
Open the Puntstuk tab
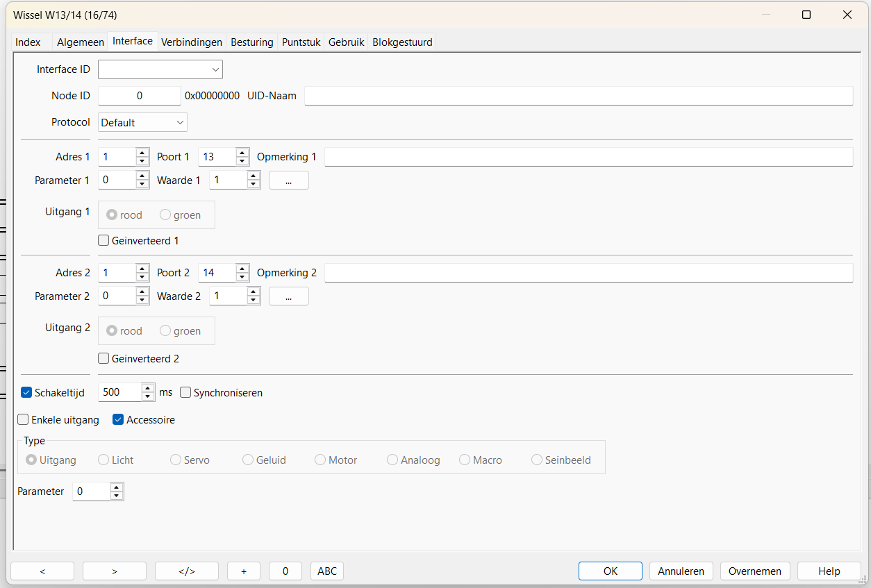301,42
